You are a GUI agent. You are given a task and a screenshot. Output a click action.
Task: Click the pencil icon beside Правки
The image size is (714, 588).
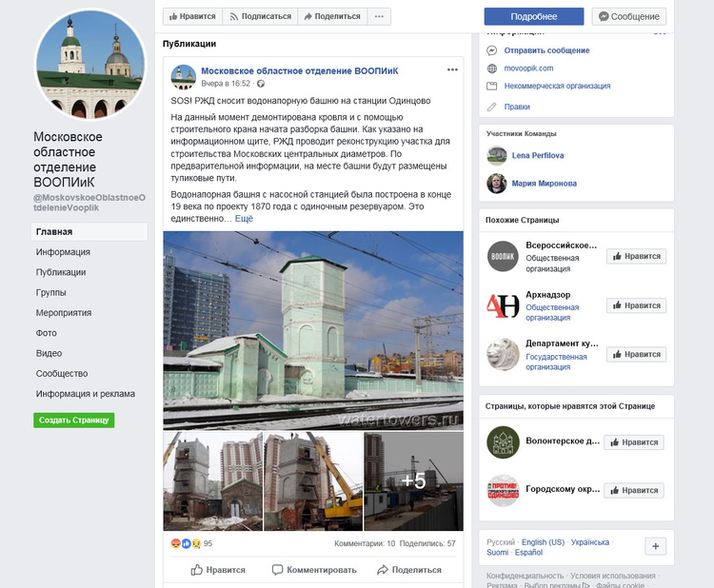click(x=492, y=107)
